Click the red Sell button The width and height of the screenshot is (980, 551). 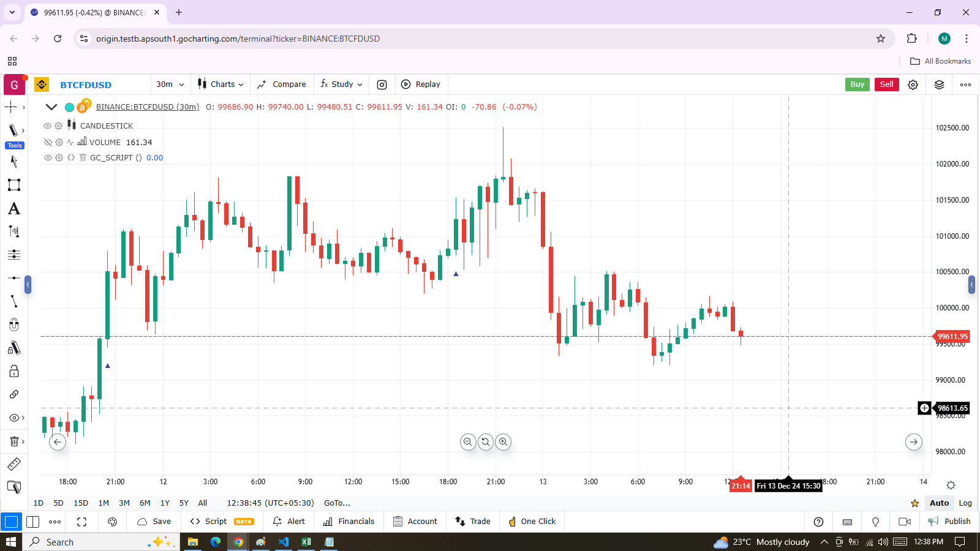(886, 84)
